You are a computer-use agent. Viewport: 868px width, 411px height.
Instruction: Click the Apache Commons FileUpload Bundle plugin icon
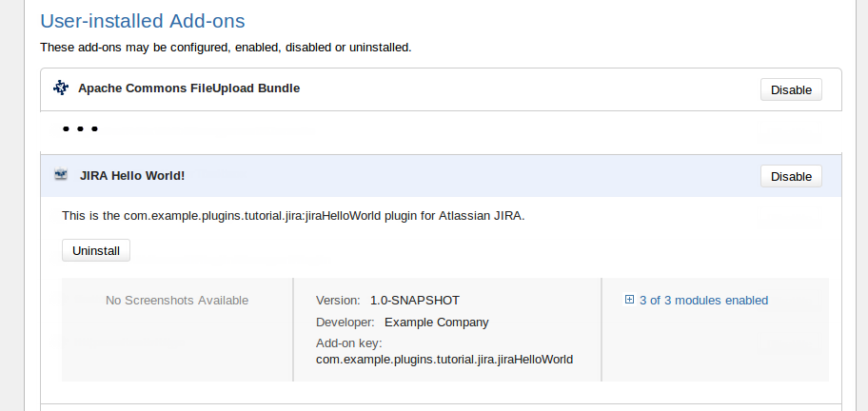coord(61,88)
